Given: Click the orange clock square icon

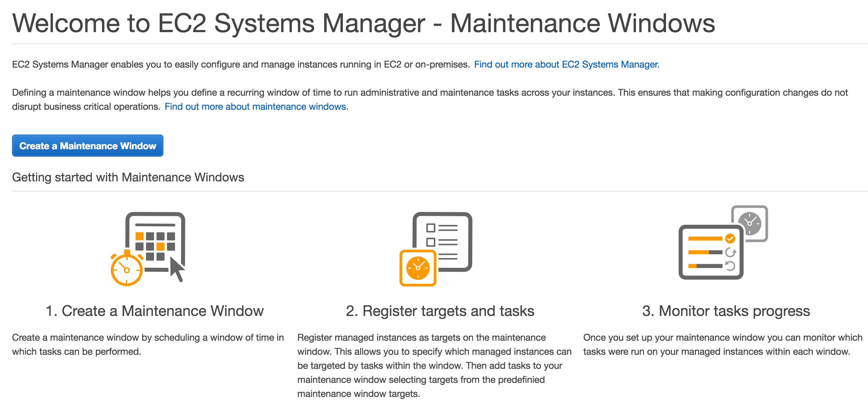Looking at the screenshot, I should point(418,268).
